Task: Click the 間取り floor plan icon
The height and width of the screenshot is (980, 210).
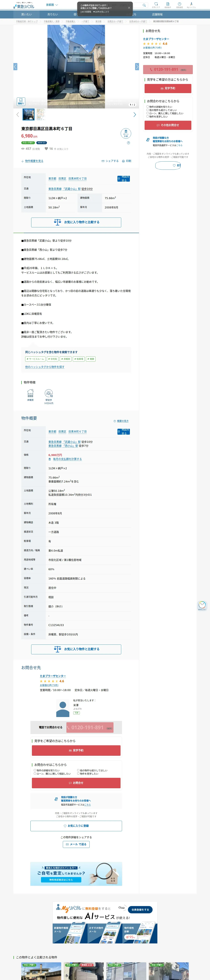Action: (21, 101)
